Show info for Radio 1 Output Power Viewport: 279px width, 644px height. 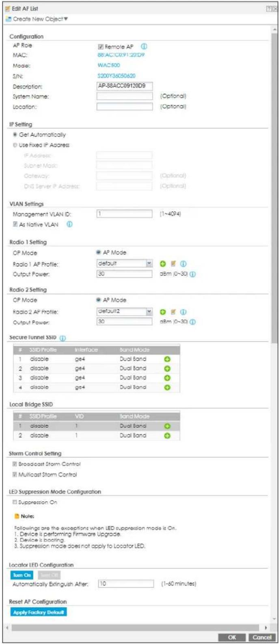(x=192, y=274)
